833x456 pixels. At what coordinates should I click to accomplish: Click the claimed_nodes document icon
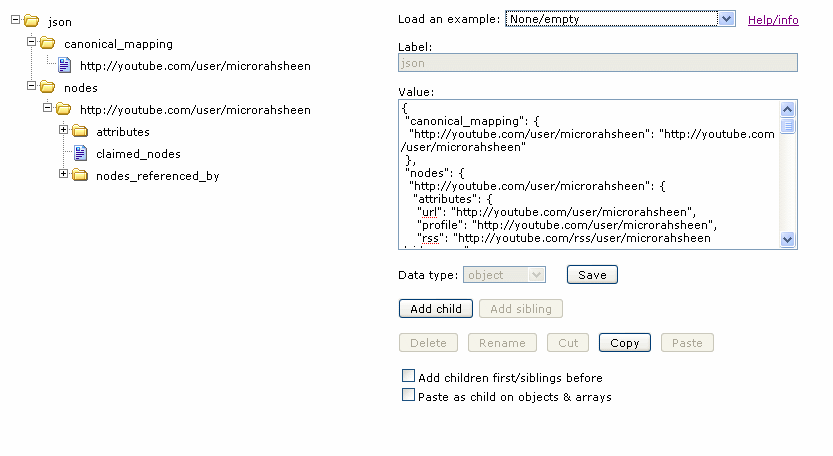coord(80,153)
